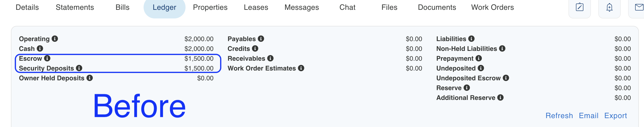Show info for Owner Held Deposits
The height and width of the screenshot is (127, 644).
(90, 78)
